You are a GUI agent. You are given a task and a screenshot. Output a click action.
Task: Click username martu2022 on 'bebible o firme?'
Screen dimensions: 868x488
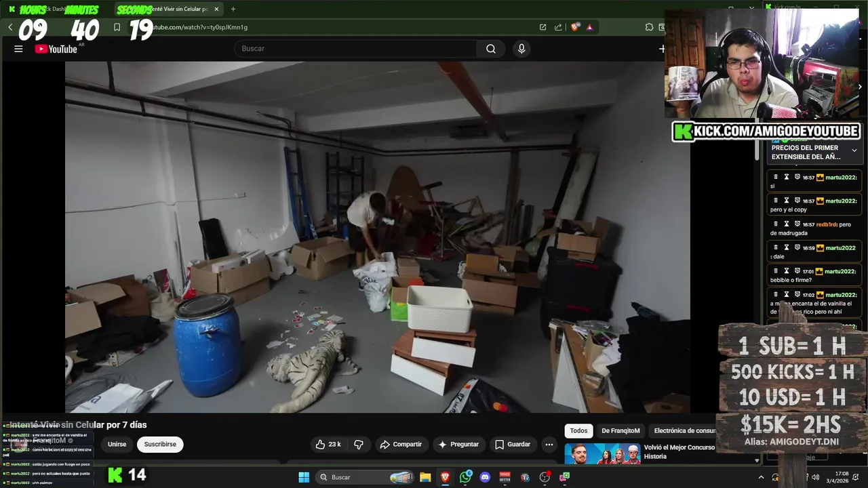tap(841, 271)
